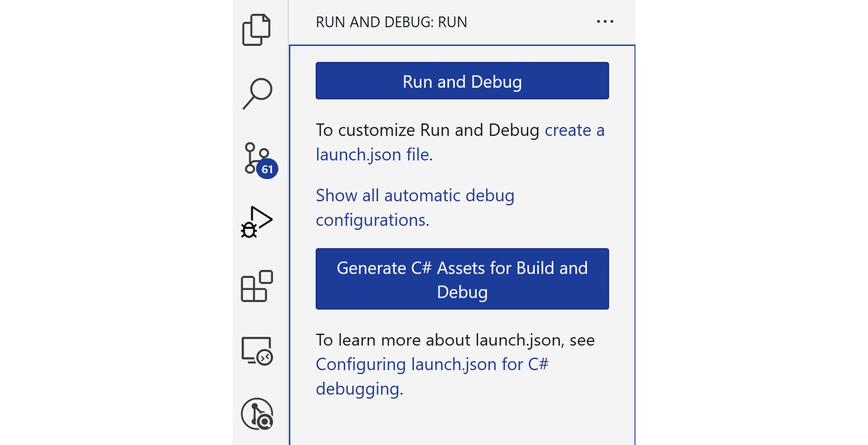Click the RUN AND DEBUG: RUN panel title

coord(391,22)
